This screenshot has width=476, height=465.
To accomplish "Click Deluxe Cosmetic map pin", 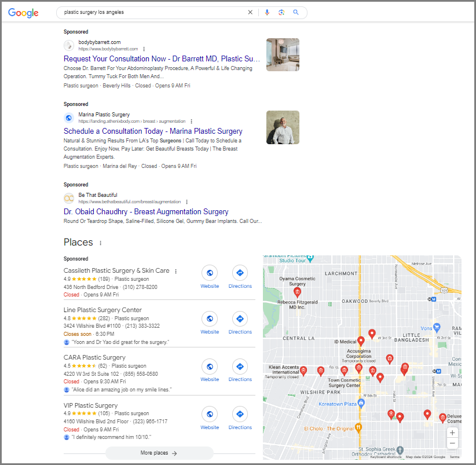I will [x=442, y=418].
